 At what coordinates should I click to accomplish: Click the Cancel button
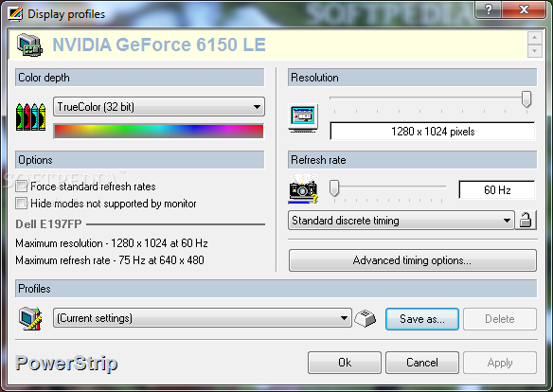(x=422, y=363)
